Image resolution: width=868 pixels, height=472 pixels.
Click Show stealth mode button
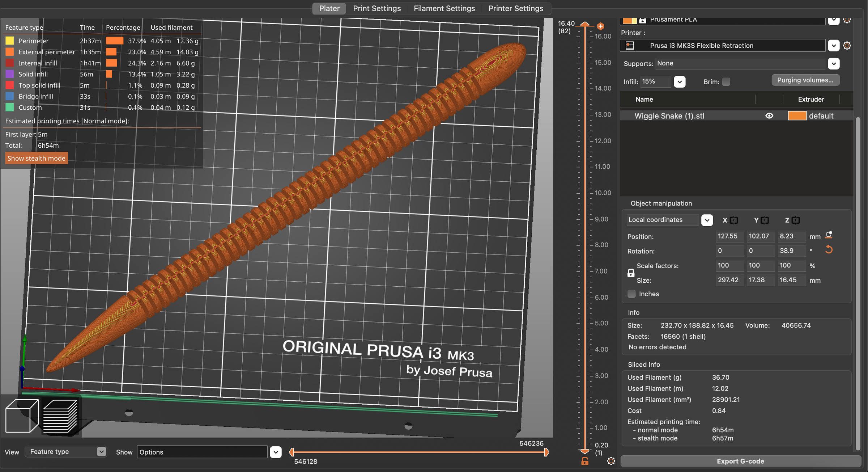pos(36,158)
